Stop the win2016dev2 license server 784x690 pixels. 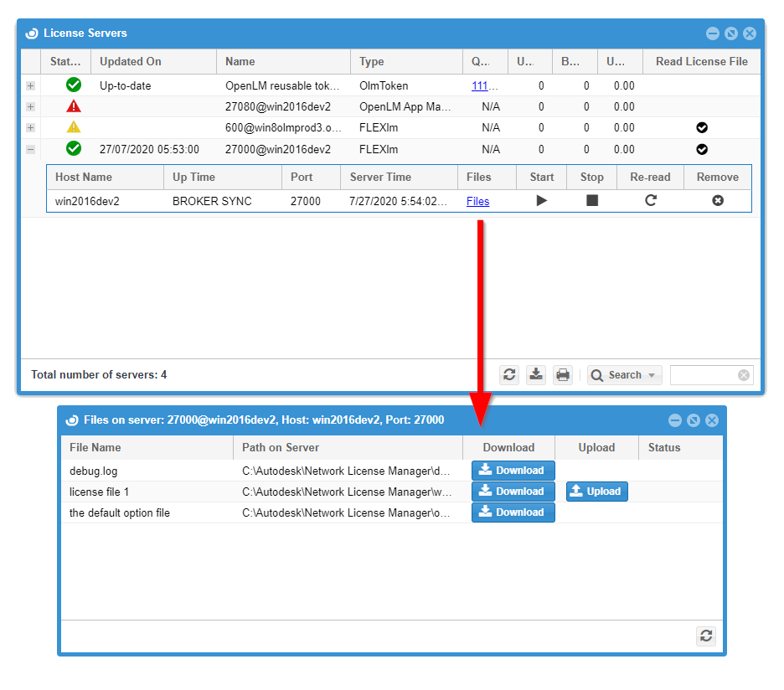[592, 201]
